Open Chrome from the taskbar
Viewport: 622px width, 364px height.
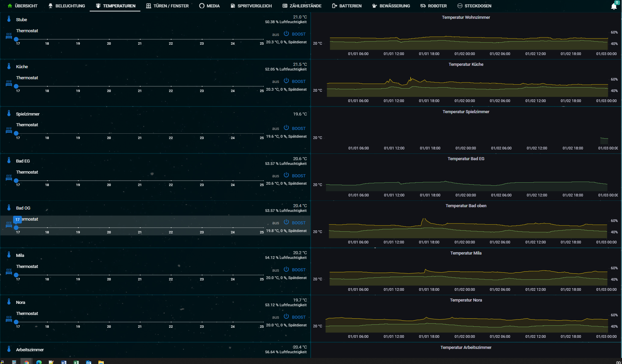click(27, 362)
